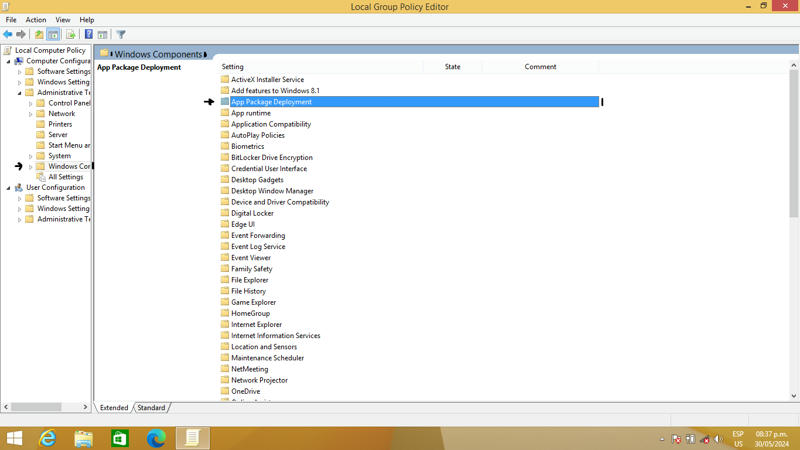Expand Software Settings under Computer Configuration
This screenshot has width=800, height=450.
click(20, 72)
